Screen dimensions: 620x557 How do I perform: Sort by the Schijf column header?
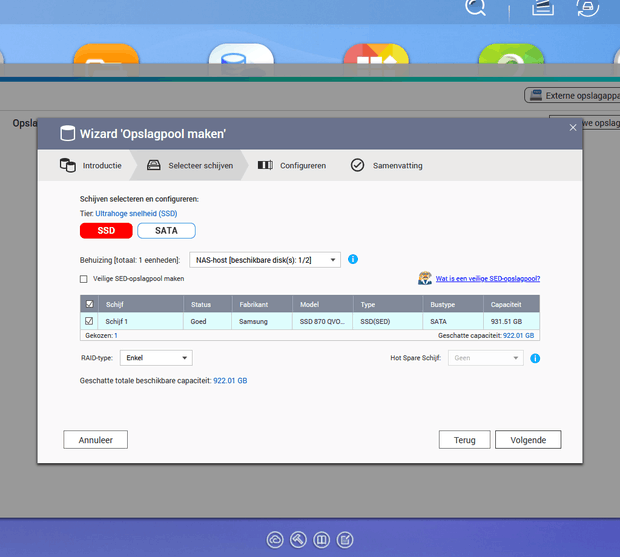pyautogui.click(x=140, y=304)
